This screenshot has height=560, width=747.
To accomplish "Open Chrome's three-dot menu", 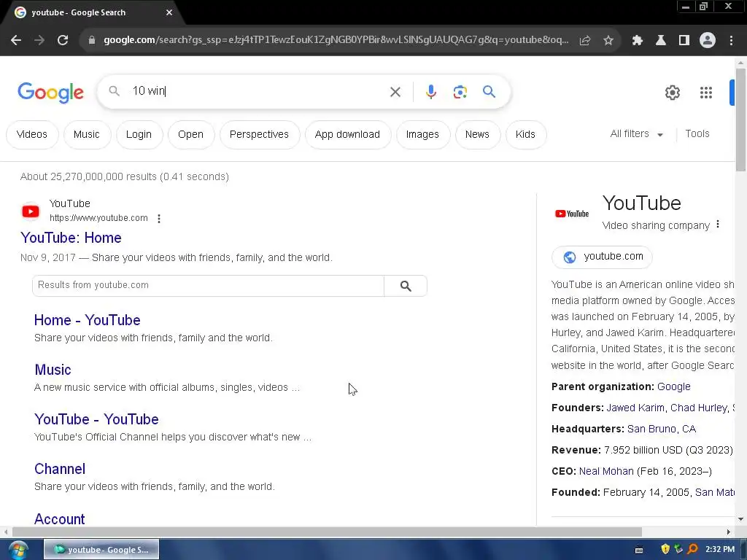I will pos(731,41).
